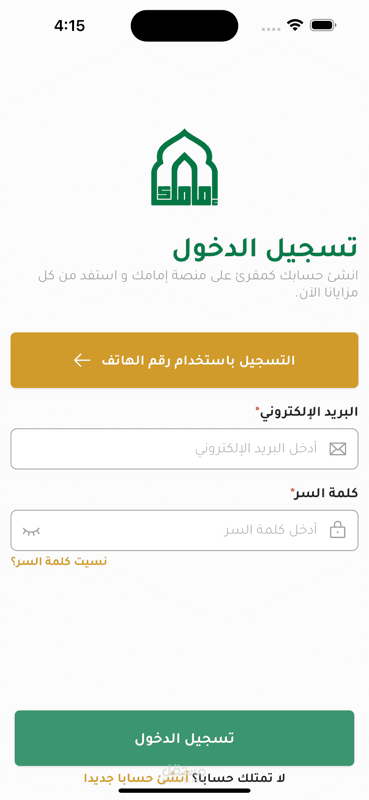Tap the green تسجيل الدخول page heading
369x800 pixels.
point(265,248)
